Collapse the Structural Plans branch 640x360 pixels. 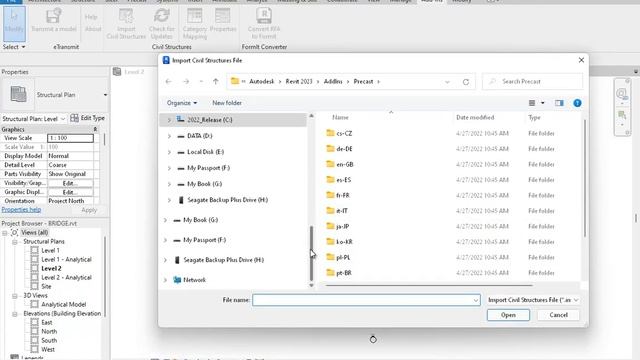[x=15, y=242]
